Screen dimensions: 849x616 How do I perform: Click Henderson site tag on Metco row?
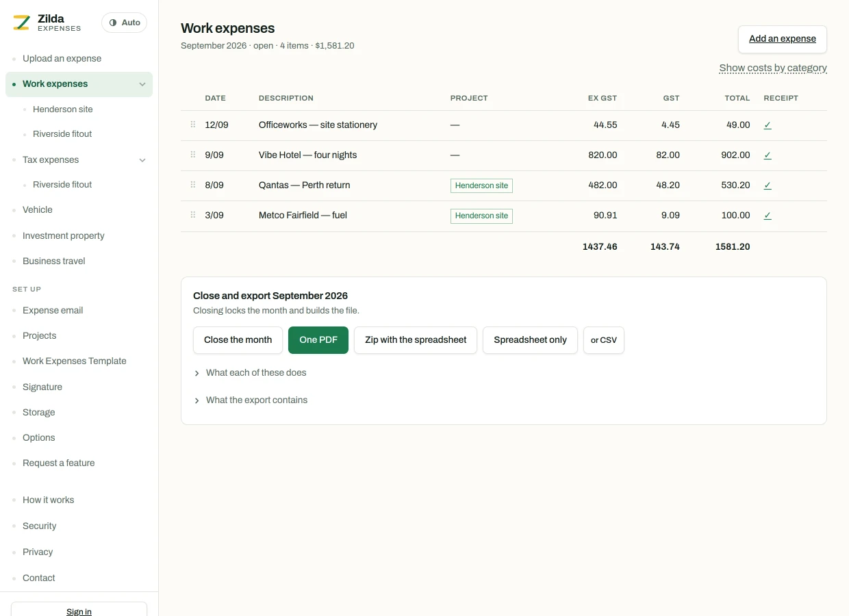pyautogui.click(x=481, y=216)
